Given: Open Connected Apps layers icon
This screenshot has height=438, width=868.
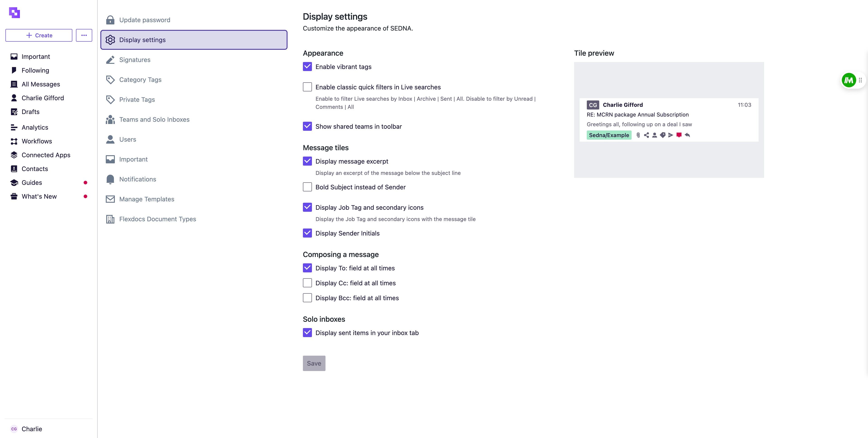Looking at the screenshot, I should click(14, 155).
